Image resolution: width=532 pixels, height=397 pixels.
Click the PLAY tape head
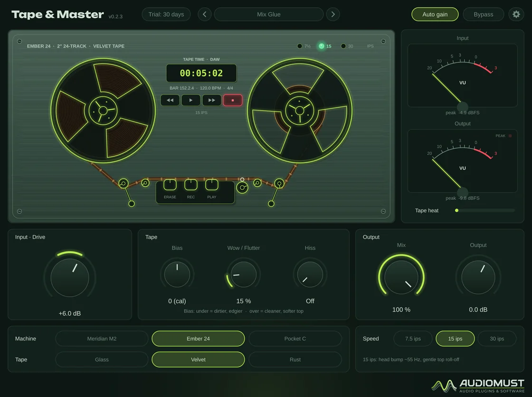click(x=212, y=185)
